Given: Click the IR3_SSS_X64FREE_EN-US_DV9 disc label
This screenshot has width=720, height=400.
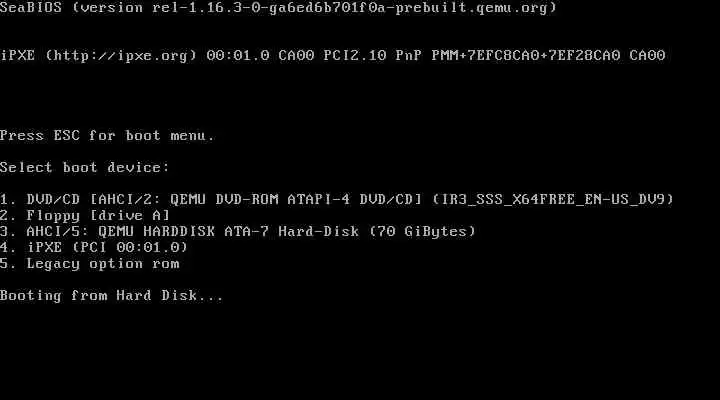Looking at the screenshot, I should [553, 199].
